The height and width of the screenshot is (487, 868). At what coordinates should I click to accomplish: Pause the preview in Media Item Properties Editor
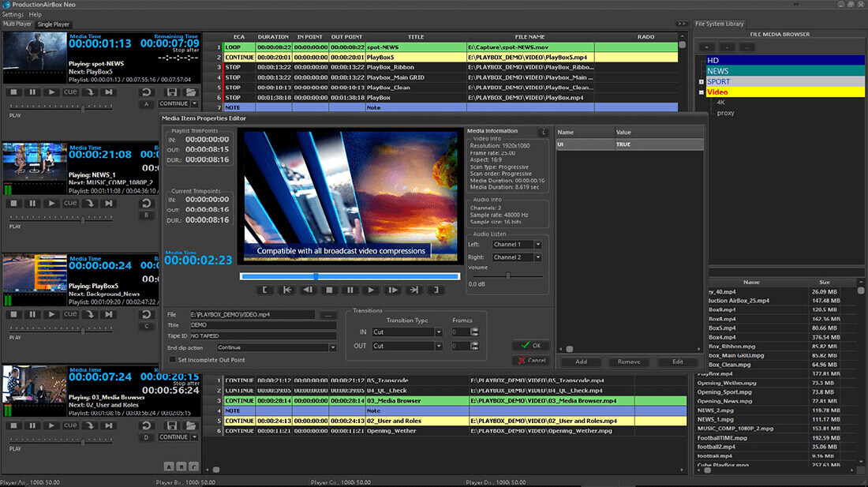click(350, 290)
